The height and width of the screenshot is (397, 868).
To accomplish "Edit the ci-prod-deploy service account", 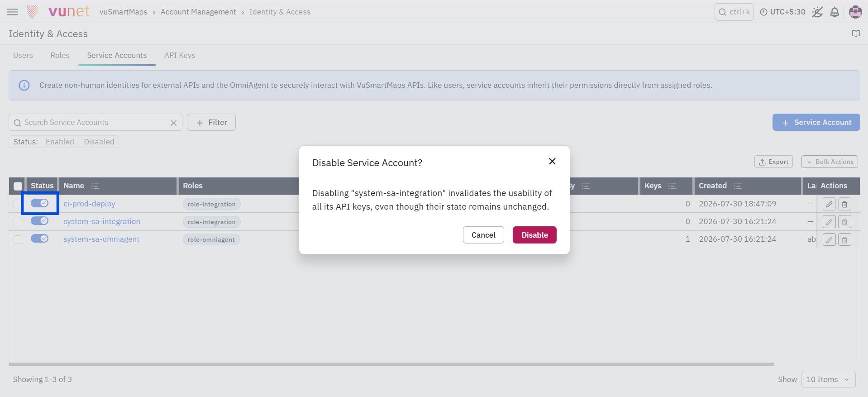I will (829, 204).
